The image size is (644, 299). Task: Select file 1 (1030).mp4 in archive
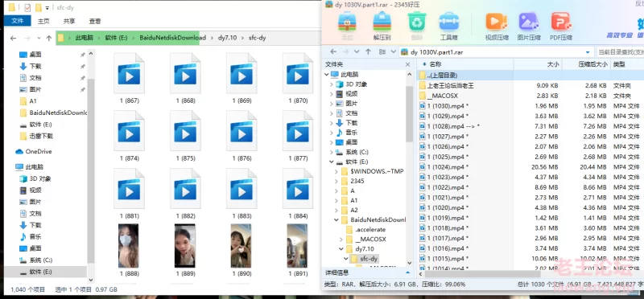(530, 106)
